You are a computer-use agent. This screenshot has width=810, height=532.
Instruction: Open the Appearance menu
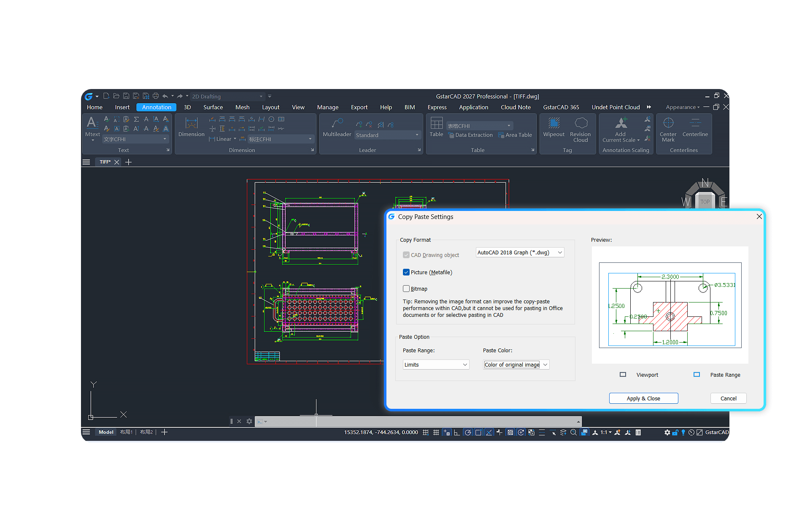point(683,107)
